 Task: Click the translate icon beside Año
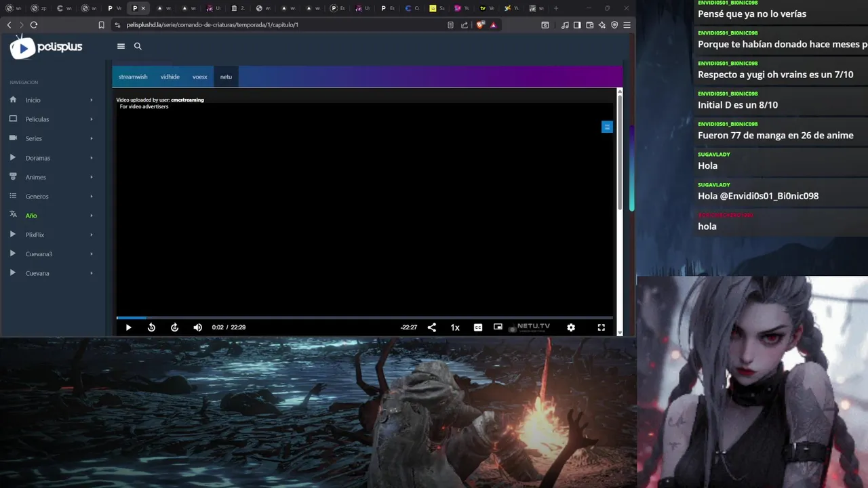pos(13,215)
